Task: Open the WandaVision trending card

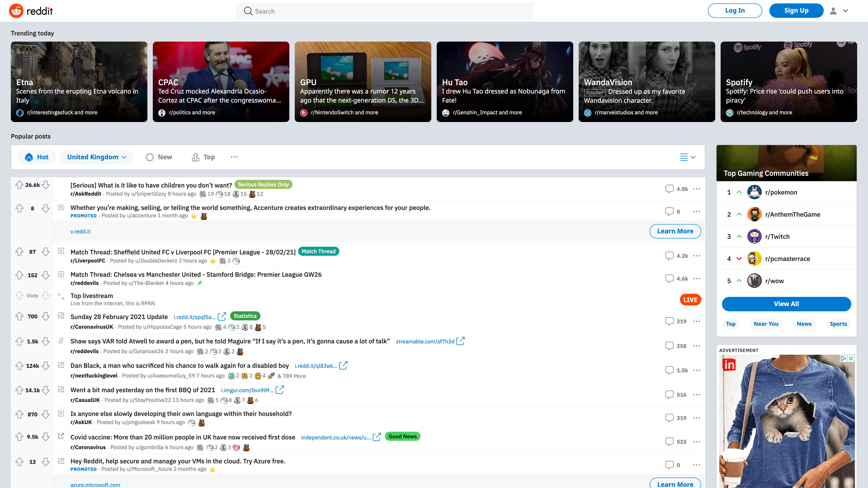Action: [646, 82]
